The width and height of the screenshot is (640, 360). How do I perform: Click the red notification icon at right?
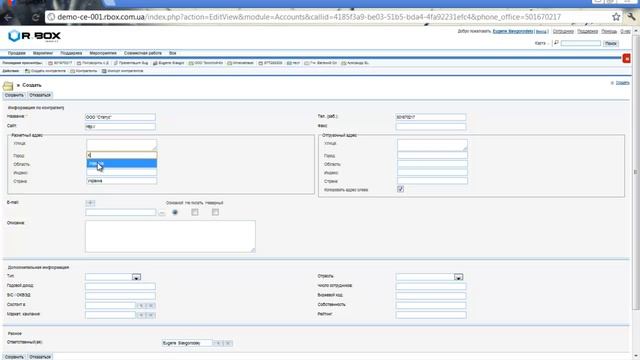627,58
